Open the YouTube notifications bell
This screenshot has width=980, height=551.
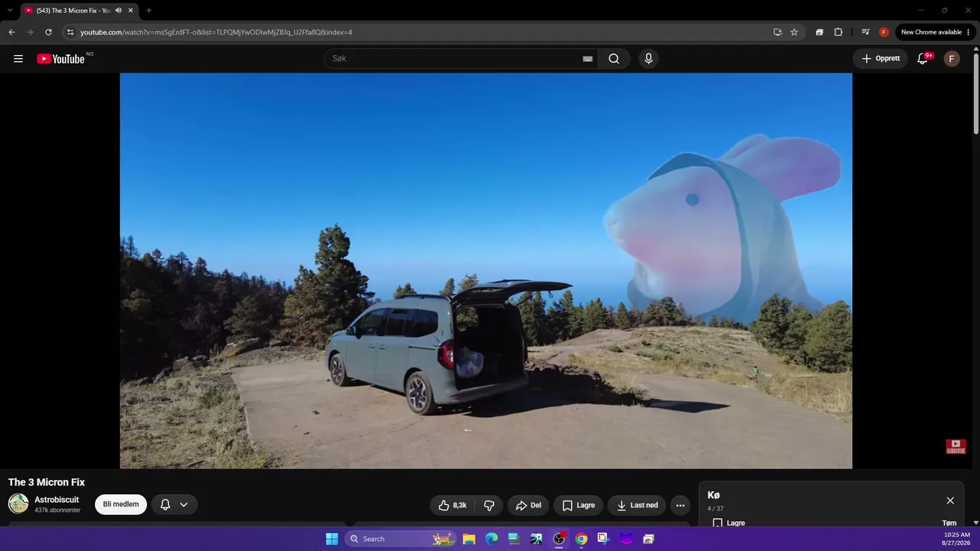point(923,59)
